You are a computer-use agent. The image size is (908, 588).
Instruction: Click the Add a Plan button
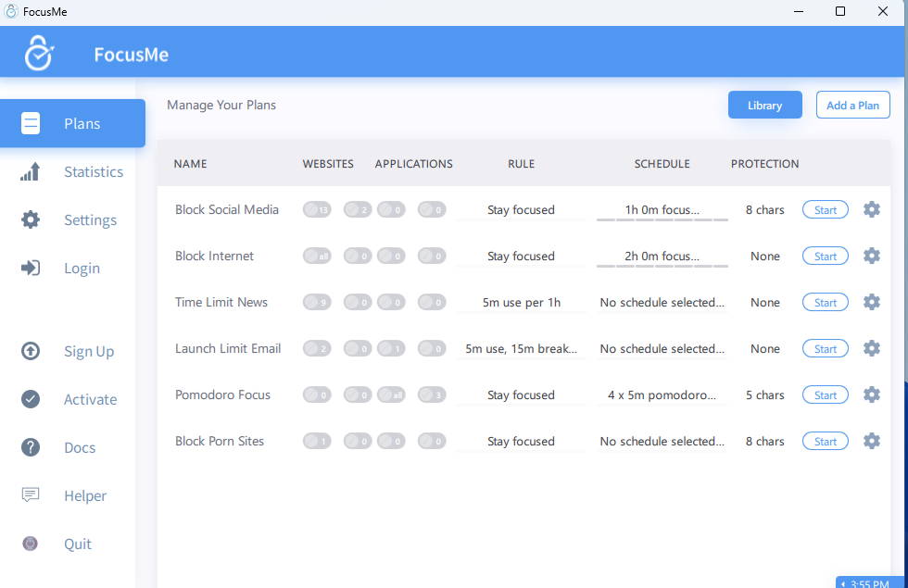852,106
